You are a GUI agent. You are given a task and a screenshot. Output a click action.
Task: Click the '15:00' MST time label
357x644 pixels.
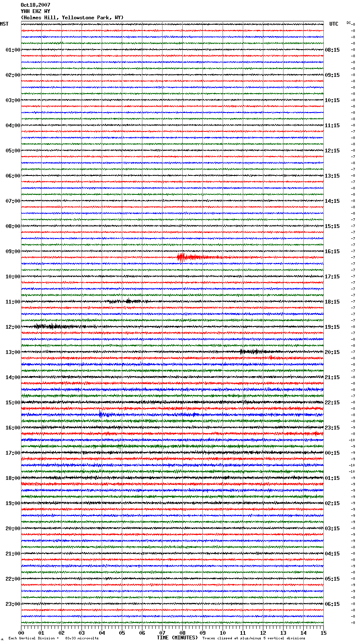point(13,403)
